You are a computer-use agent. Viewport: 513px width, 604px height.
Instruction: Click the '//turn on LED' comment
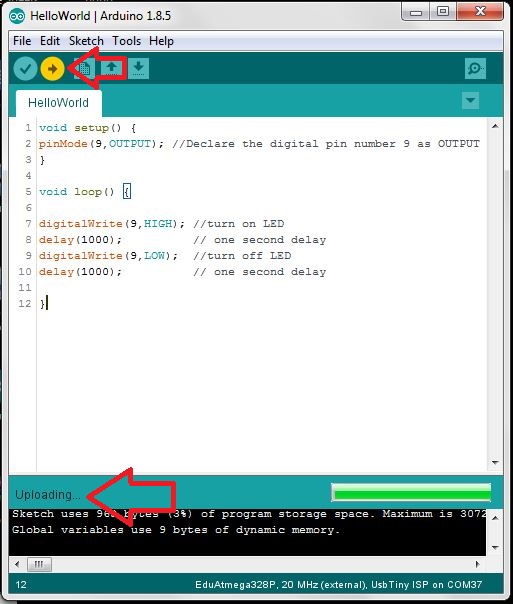point(239,224)
